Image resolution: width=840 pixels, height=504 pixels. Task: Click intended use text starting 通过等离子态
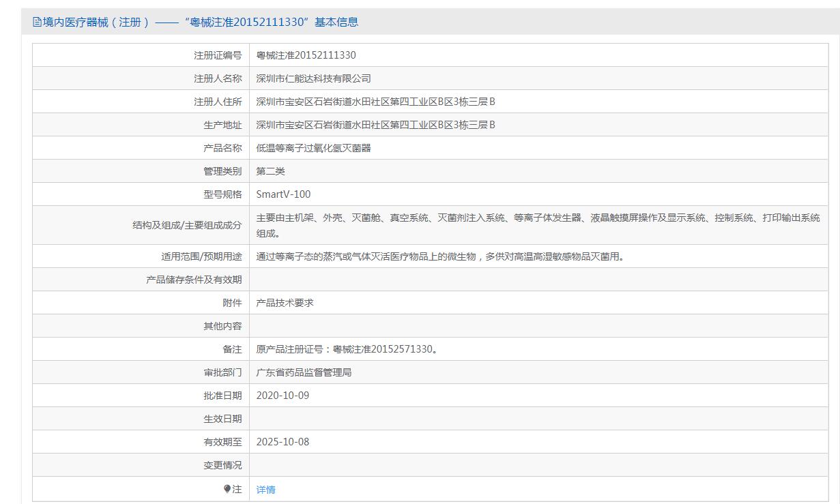pyautogui.click(x=442, y=256)
